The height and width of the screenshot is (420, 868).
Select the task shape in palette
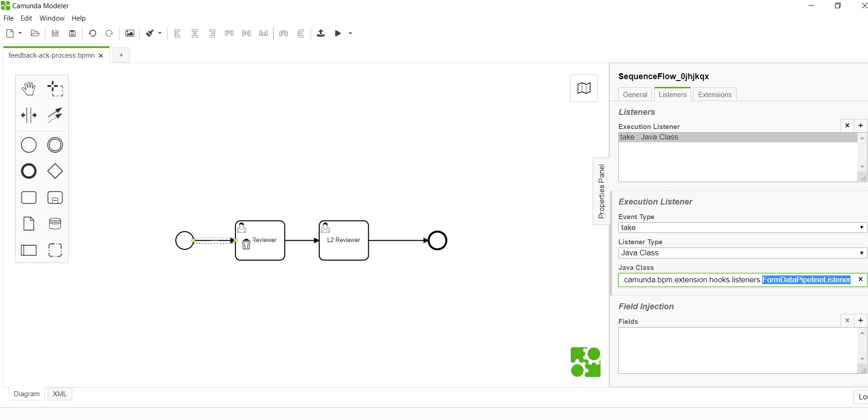[x=29, y=198]
